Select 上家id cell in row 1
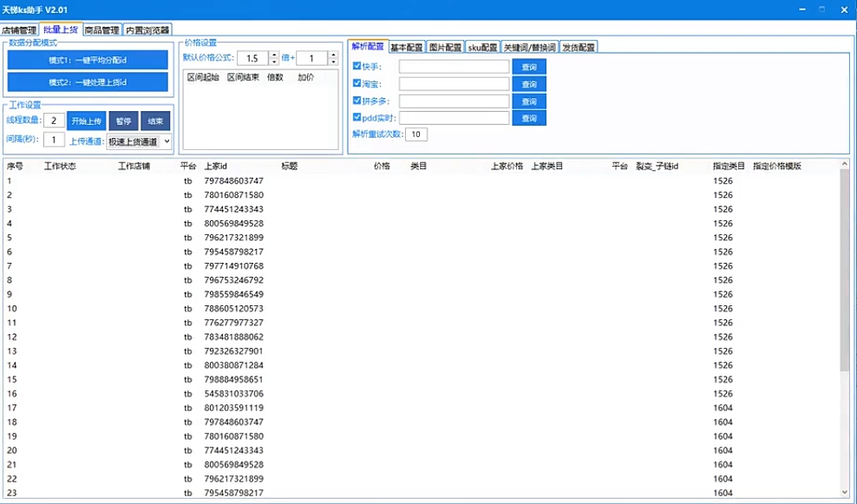Image resolution: width=857 pixels, height=504 pixels. tap(234, 181)
